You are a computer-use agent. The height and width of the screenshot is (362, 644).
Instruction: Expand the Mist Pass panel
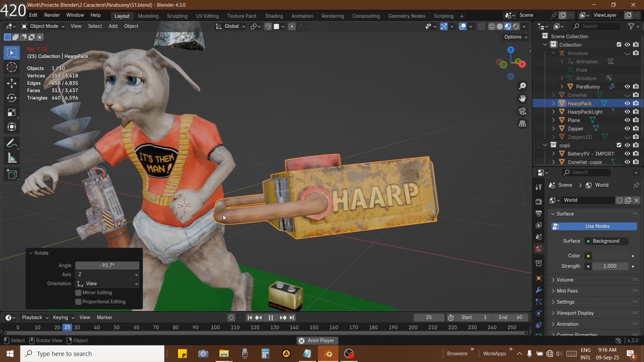[x=567, y=291]
